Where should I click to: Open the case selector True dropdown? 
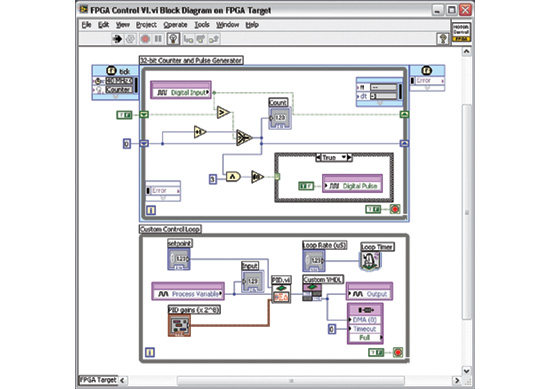334,157
